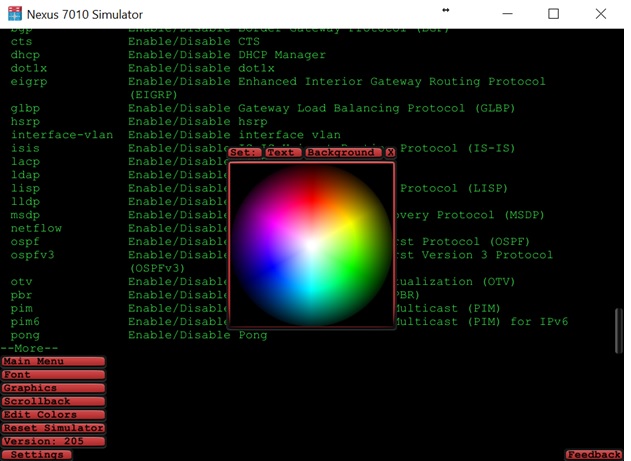The height and width of the screenshot is (461, 631).
Task: Click the 'eigrp' feature name
Action: (x=29, y=82)
